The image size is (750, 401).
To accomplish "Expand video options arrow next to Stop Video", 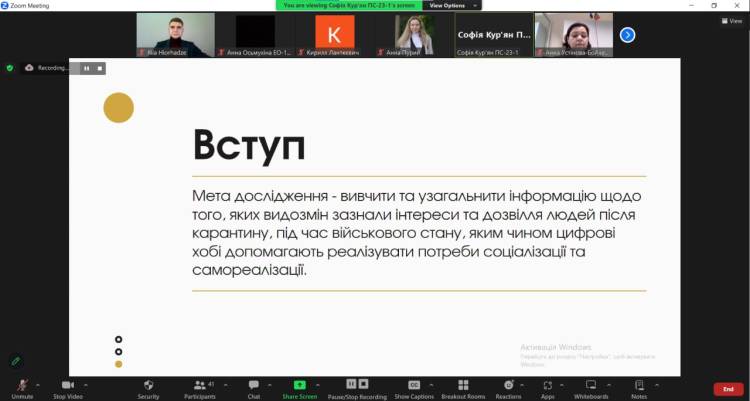I will pos(85,383).
